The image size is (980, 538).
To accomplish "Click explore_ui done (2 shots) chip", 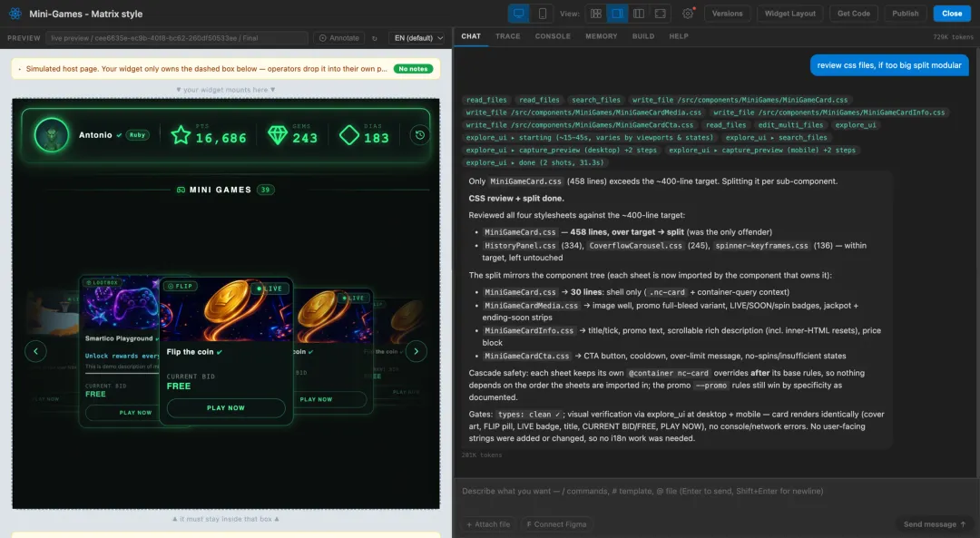I will pos(534,162).
